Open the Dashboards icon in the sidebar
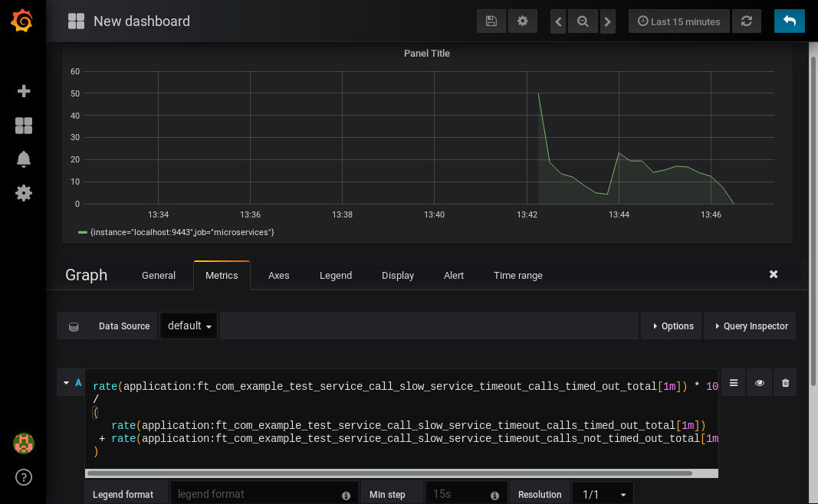The height and width of the screenshot is (504, 818). (24, 126)
